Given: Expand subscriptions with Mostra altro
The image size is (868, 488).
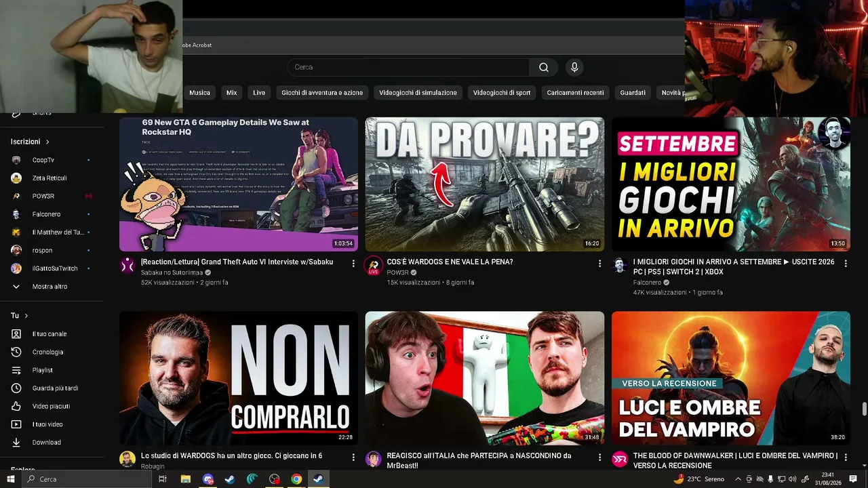Looking at the screenshot, I should coord(50,287).
